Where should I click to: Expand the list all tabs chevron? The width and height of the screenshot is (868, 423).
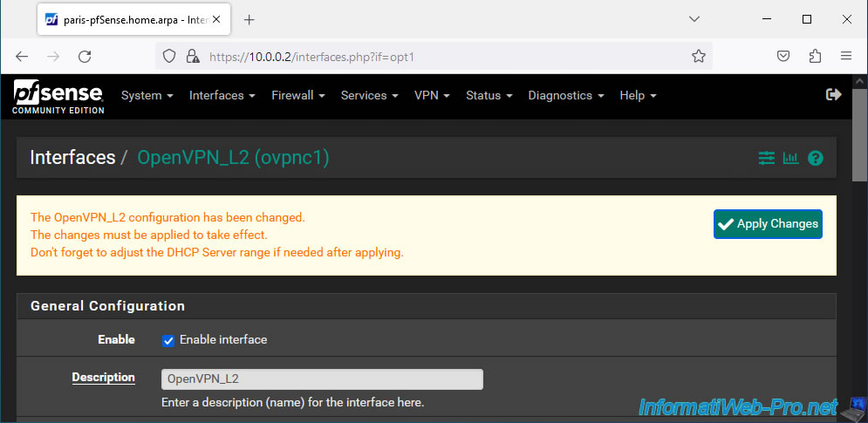pyautogui.click(x=694, y=19)
